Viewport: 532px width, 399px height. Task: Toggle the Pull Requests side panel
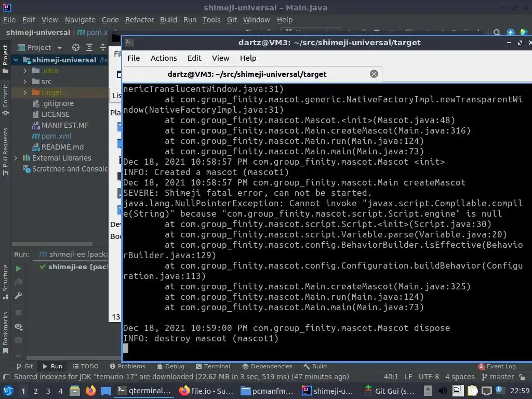click(5, 152)
